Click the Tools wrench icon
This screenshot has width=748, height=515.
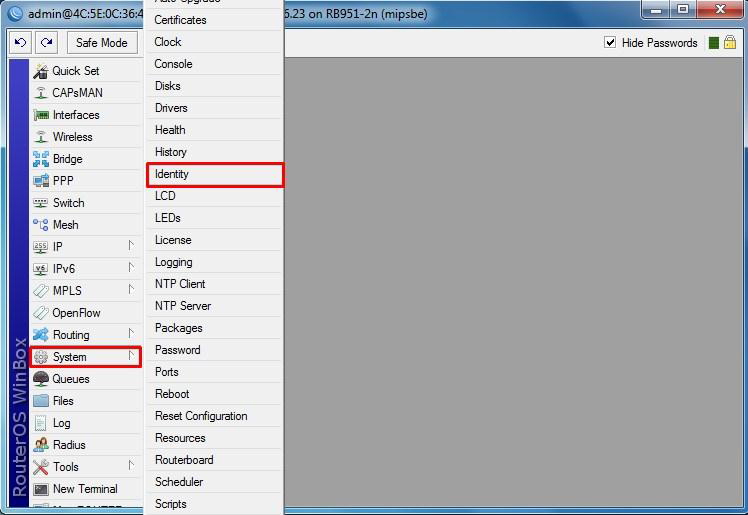[x=41, y=467]
